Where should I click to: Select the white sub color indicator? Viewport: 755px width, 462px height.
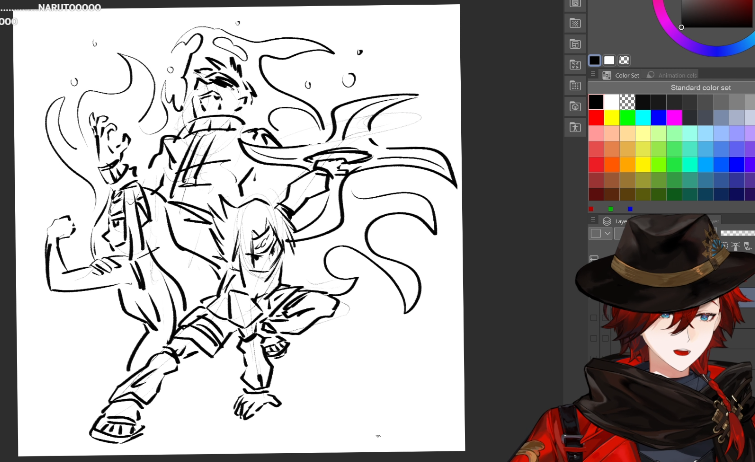609,60
